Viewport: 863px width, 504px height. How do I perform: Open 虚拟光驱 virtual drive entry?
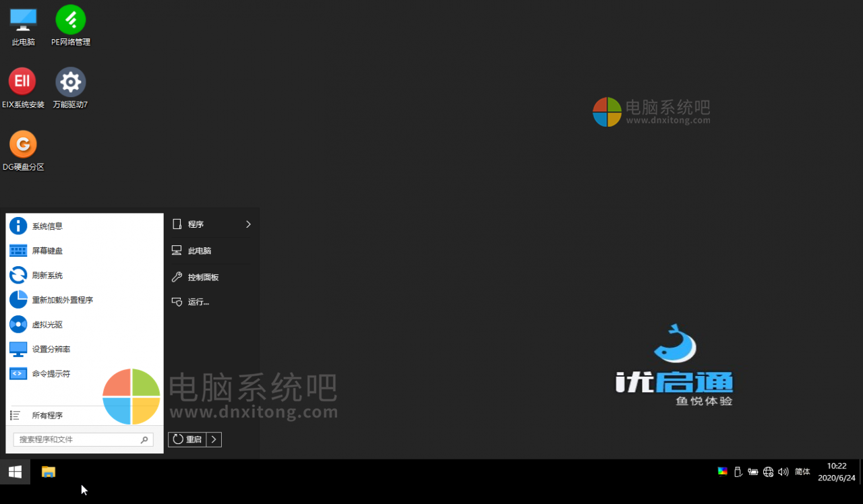[84, 324]
